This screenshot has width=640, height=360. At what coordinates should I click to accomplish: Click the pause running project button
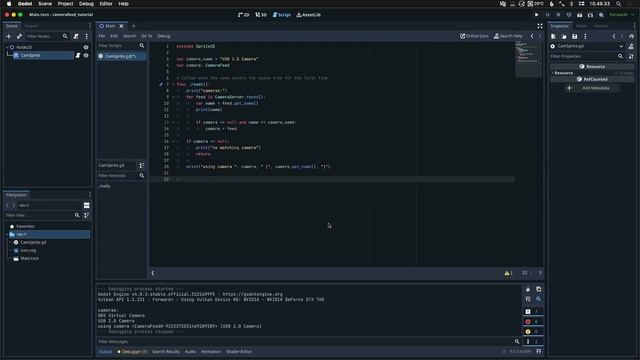click(x=547, y=15)
